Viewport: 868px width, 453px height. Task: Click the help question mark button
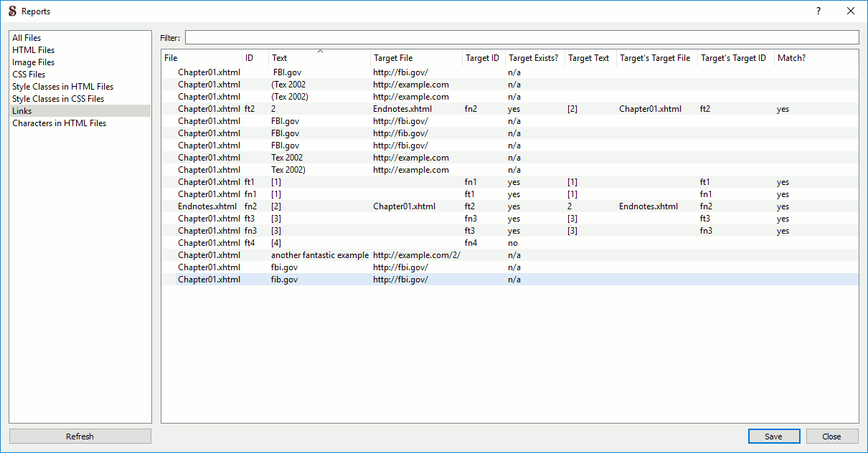(819, 11)
